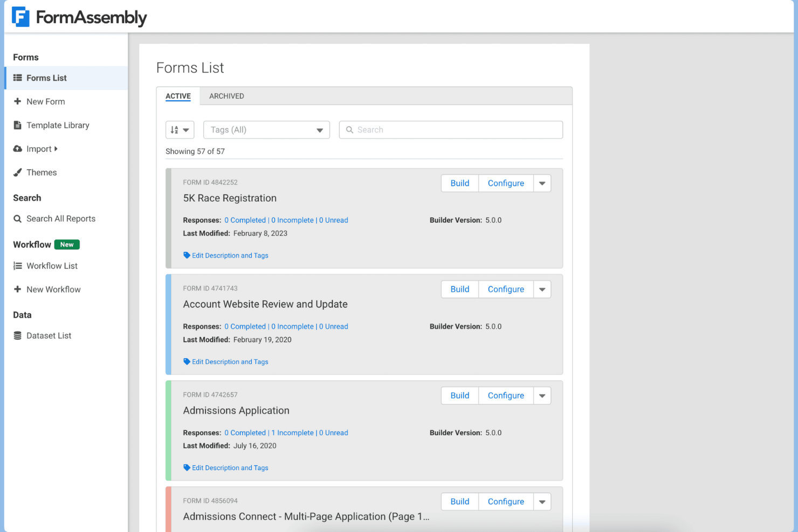Open the 0 Completed responses link for 5K Race

245,220
